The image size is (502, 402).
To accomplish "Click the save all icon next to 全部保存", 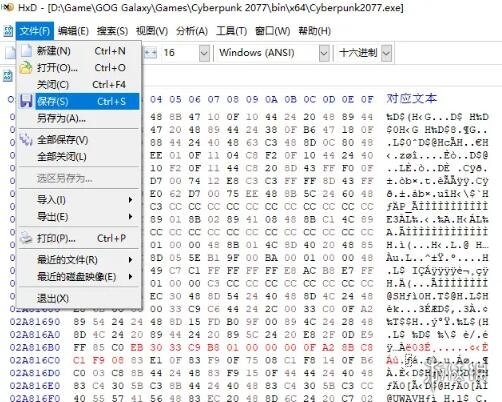I will [26, 140].
